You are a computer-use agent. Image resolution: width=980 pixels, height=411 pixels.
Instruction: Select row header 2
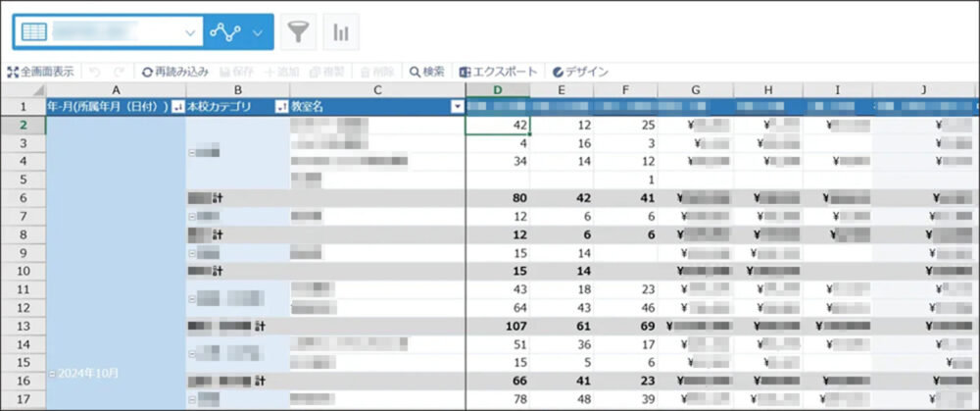(x=24, y=126)
